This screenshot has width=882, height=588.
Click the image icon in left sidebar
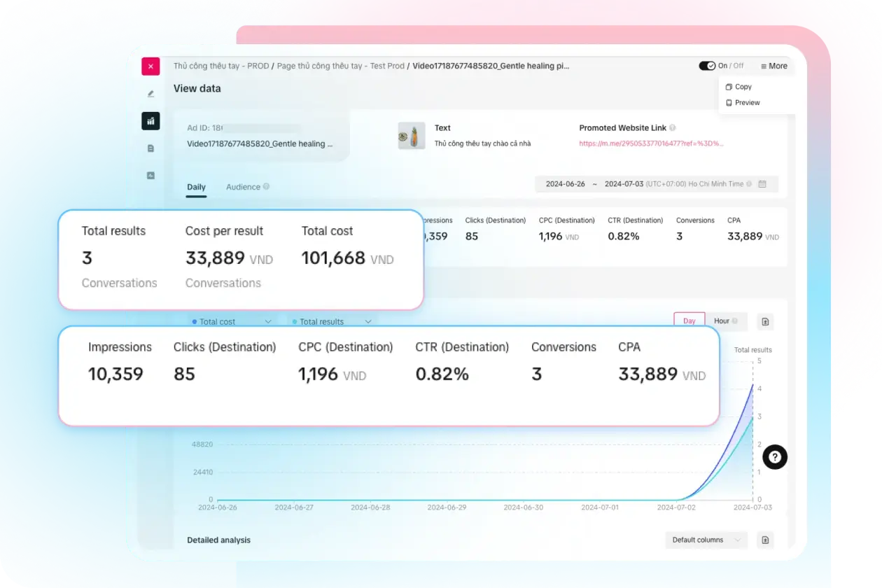tap(150, 176)
